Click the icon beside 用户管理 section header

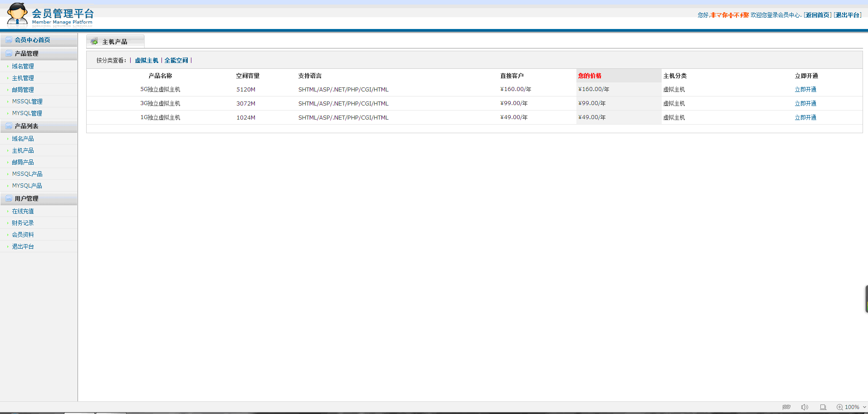[x=9, y=198]
